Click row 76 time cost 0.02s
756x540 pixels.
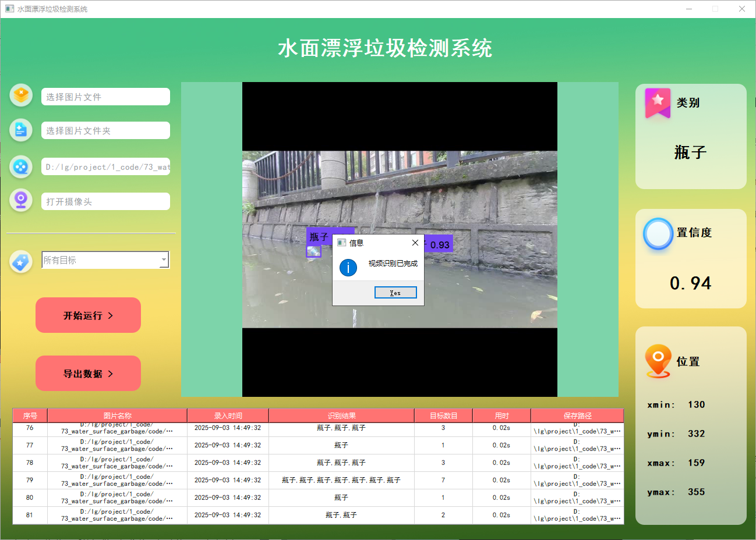[x=501, y=428]
